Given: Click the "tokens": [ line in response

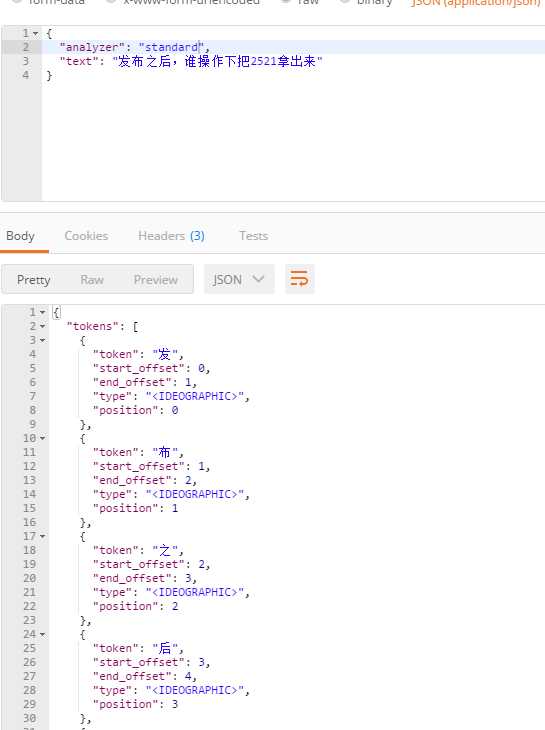Looking at the screenshot, I should coord(102,326).
